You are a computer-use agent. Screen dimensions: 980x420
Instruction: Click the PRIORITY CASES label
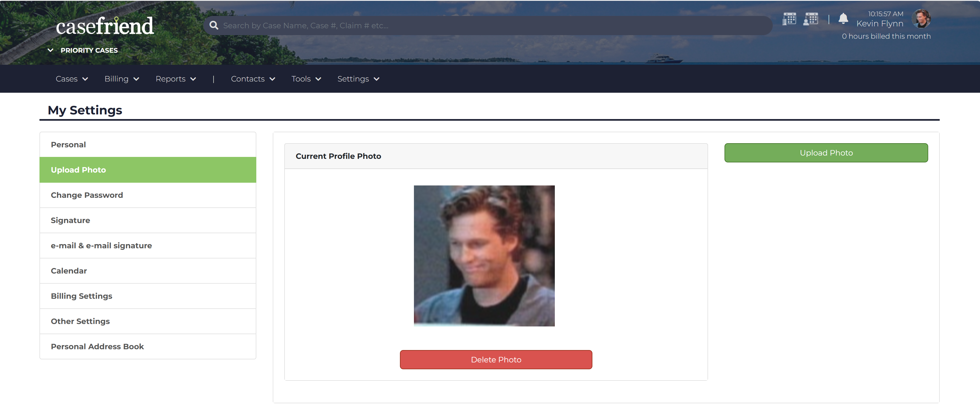(89, 50)
